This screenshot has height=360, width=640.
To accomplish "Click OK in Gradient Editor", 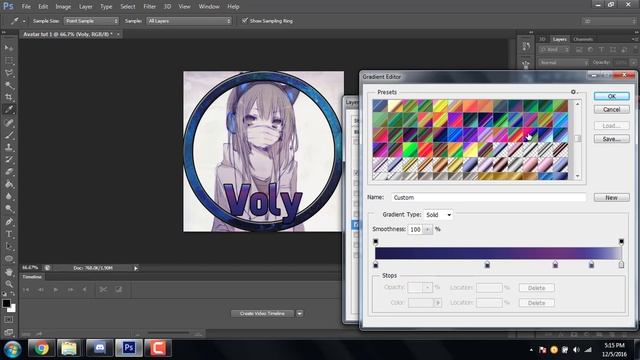I will [611, 96].
